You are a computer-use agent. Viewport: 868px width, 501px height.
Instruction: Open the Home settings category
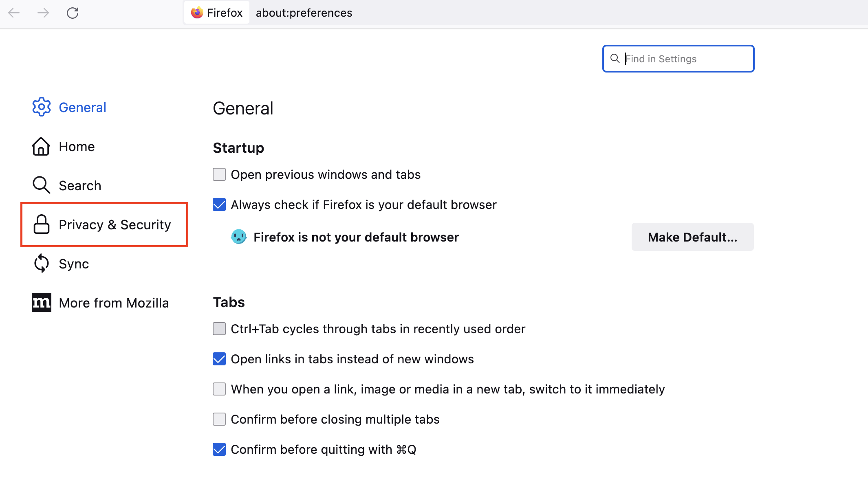[x=64, y=147]
